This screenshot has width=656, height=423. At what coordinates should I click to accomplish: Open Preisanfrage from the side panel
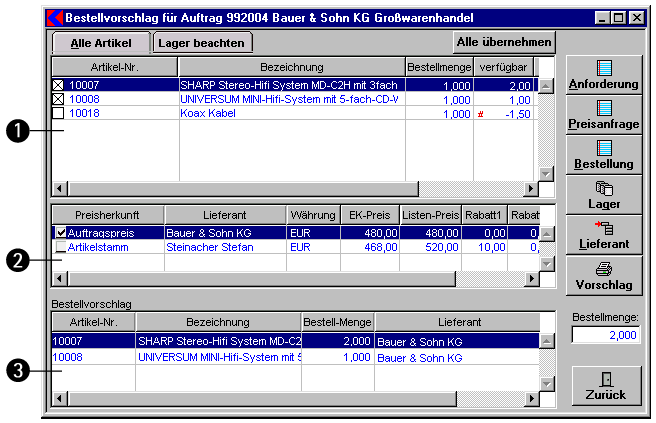pyautogui.click(x=603, y=115)
